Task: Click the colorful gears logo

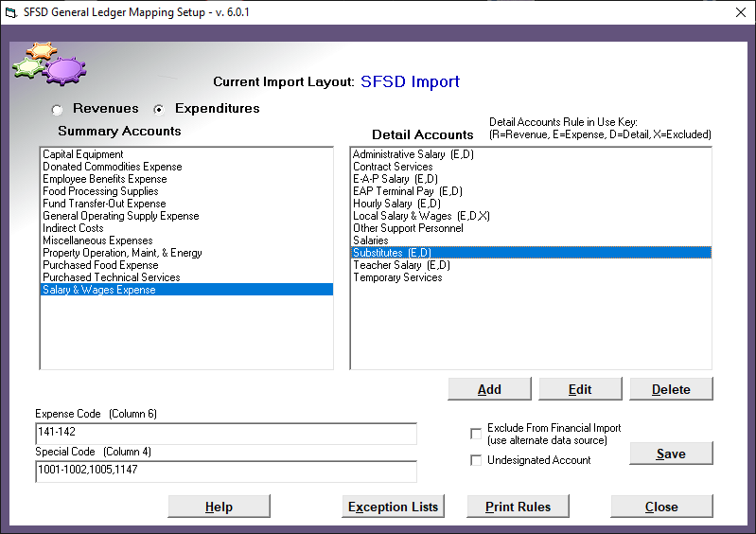Action: [x=49, y=63]
